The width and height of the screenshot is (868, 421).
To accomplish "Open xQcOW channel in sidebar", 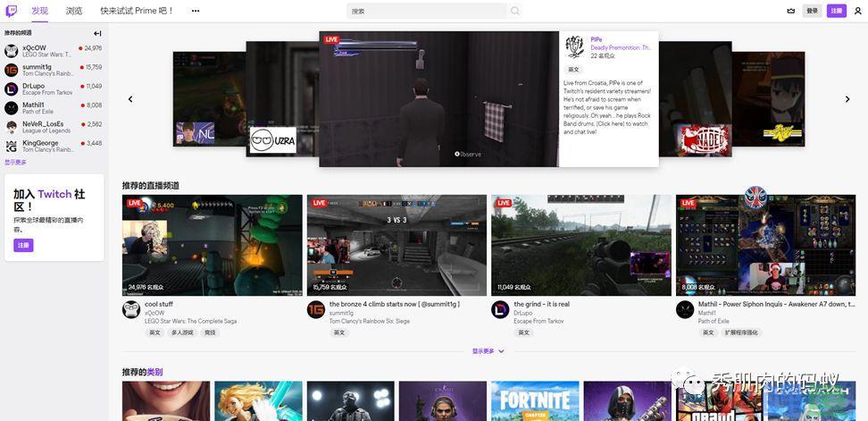I will (x=54, y=51).
